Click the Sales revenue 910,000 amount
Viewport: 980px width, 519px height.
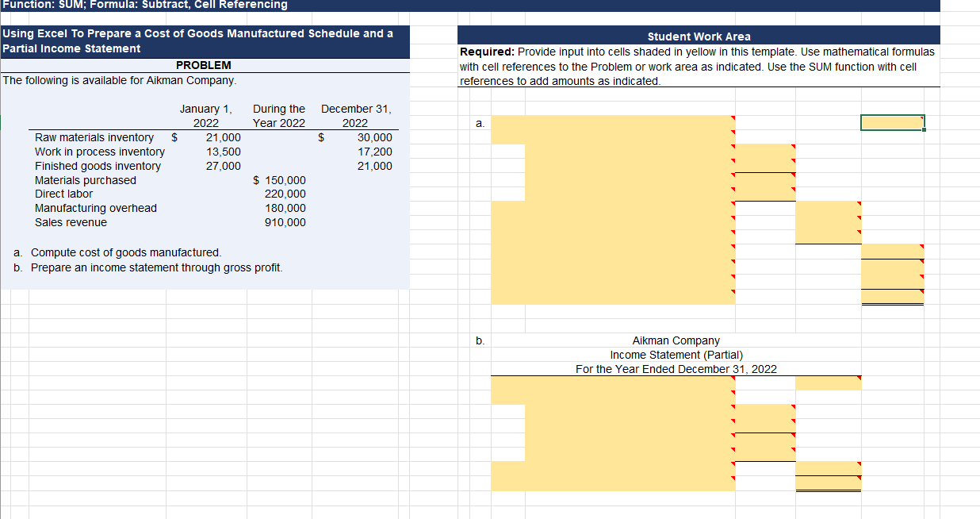[x=289, y=222]
